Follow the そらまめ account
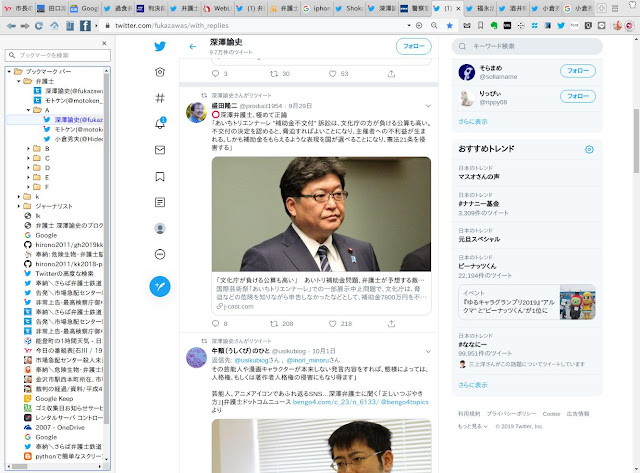 point(578,71)
